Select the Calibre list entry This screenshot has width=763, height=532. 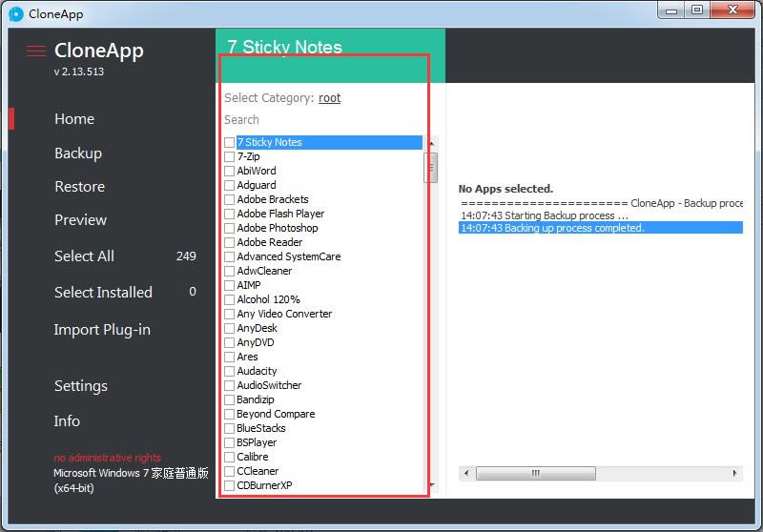(x=253, y=457)
